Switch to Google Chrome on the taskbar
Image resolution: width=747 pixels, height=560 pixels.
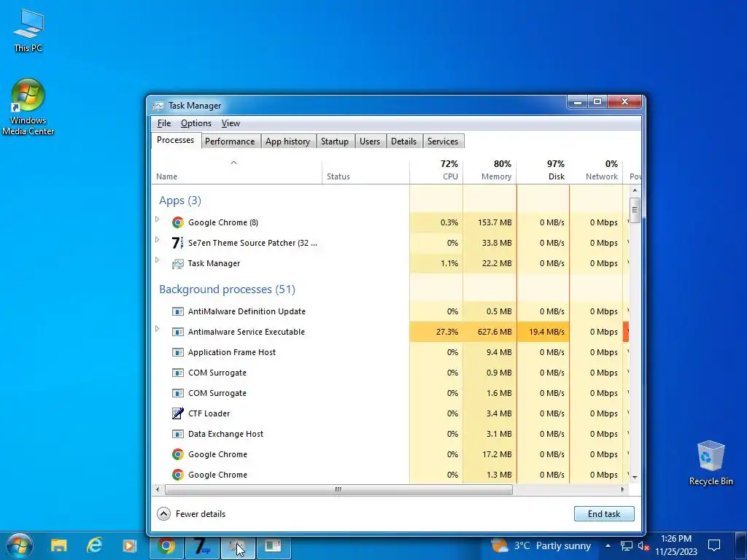(166, 545)
